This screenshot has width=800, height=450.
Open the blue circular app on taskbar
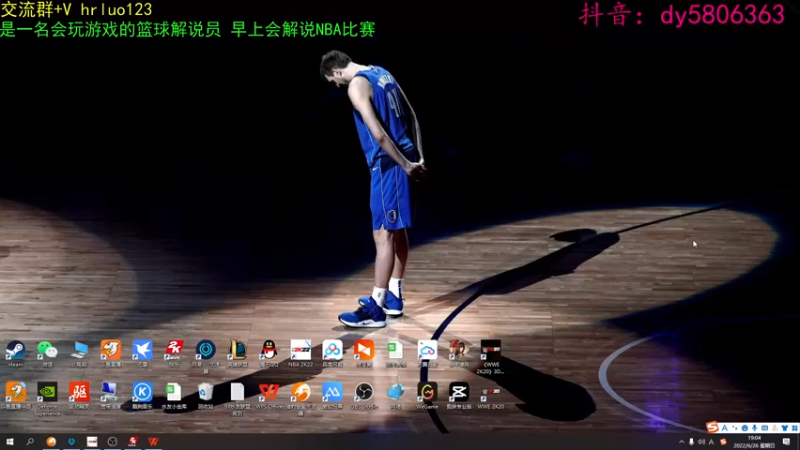[71, 441]
